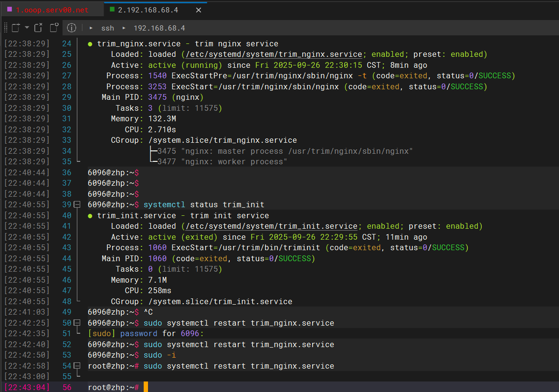This screenshot has height=392, width=559.
Task: Click the purple square icon on first tab
Action: pyautogui.click(x=10, y=10)
